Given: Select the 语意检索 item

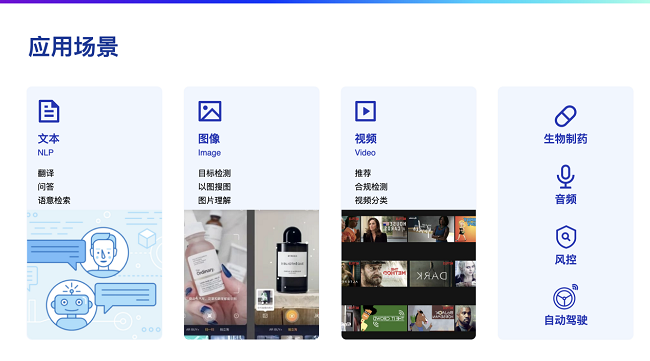Looking at the screenshot, I should point(54,201).
